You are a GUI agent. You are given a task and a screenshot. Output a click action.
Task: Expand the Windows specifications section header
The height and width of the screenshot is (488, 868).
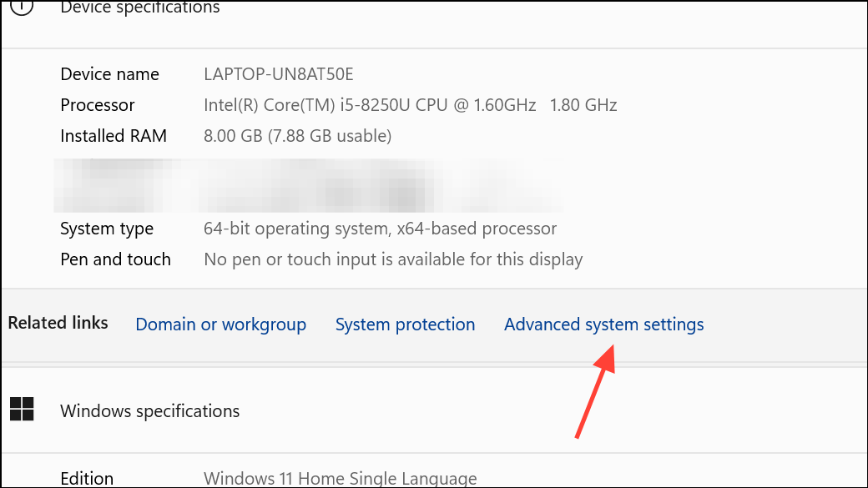point(434,410)
